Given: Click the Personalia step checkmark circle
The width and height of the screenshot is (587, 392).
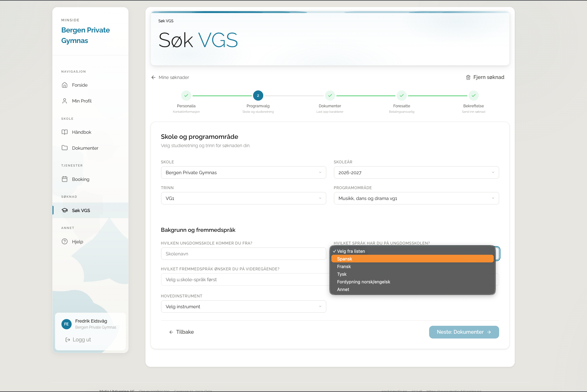Looking at the screenshot, I should pos(186,96).
